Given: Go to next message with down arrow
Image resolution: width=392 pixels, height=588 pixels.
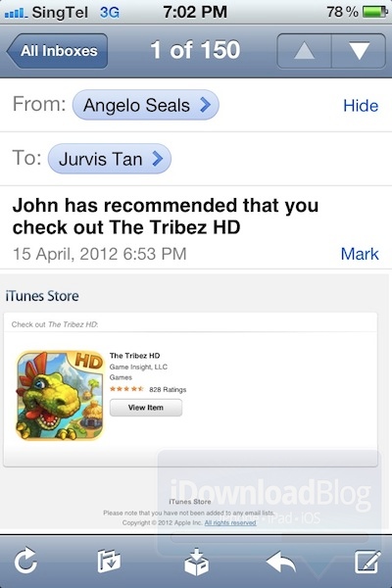Looking at the screenshot, I should pos(359,51).
